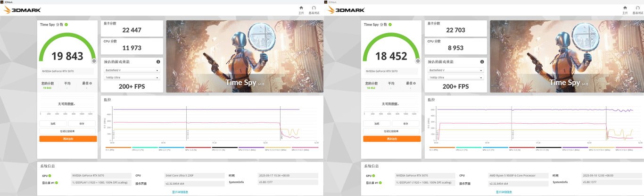Toggle orange FPS legend in right monitoring chart
Viewport: 644px width, 196px height.
tap(442, 148)
